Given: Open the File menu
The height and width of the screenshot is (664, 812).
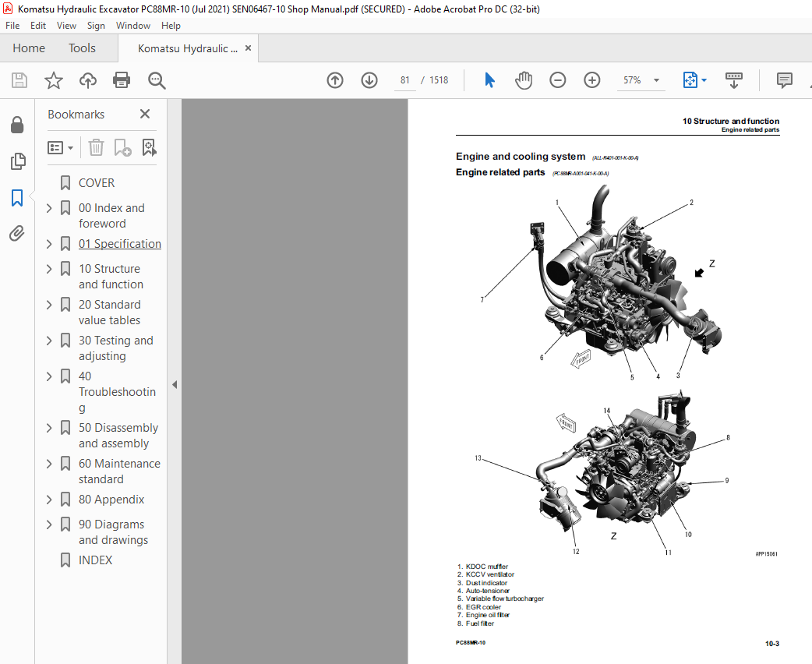Looking at the screenshot, I should pyautogui.click(x=12, y=26).
